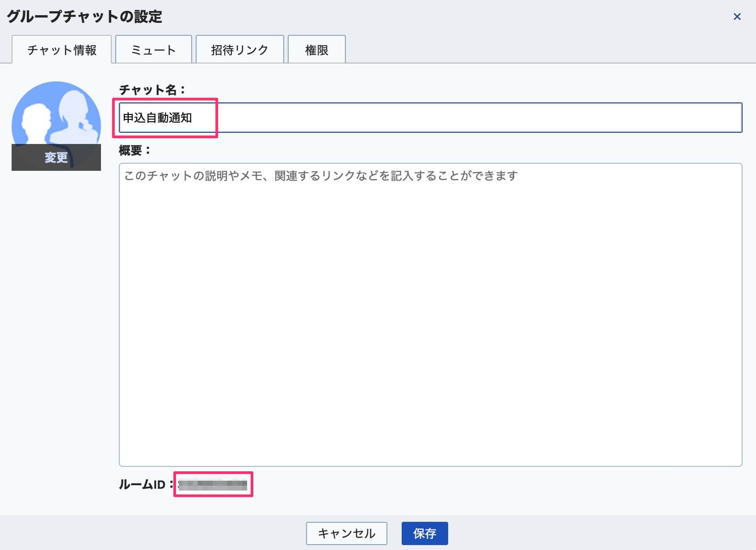Click the 概要 description text area

click(x=429, y=313)
